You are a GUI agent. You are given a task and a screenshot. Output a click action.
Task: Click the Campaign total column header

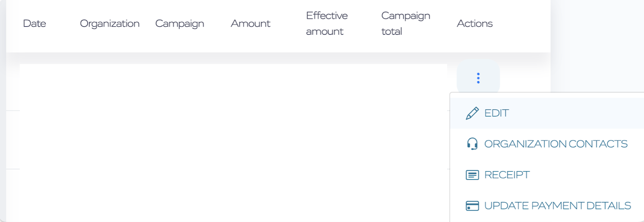405,23
